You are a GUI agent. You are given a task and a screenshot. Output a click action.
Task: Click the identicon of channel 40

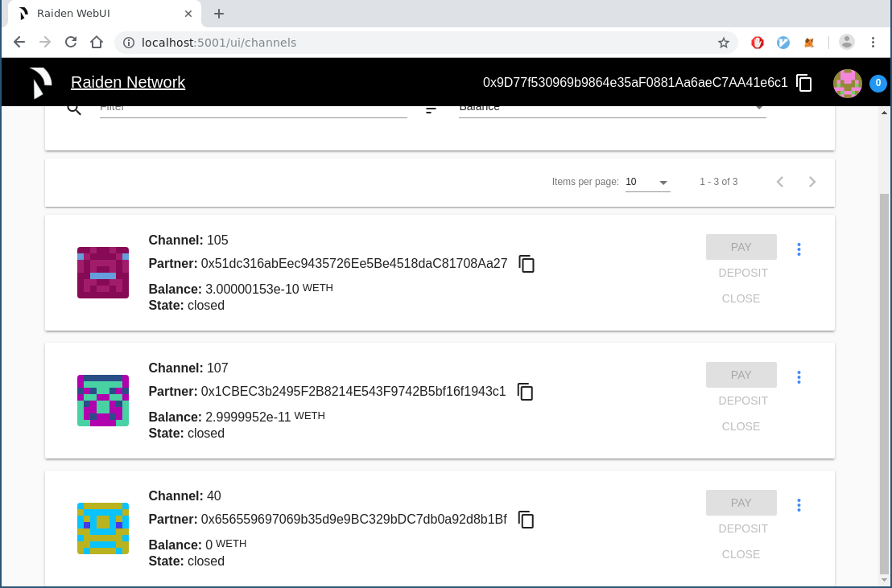[x=102, y=528]
